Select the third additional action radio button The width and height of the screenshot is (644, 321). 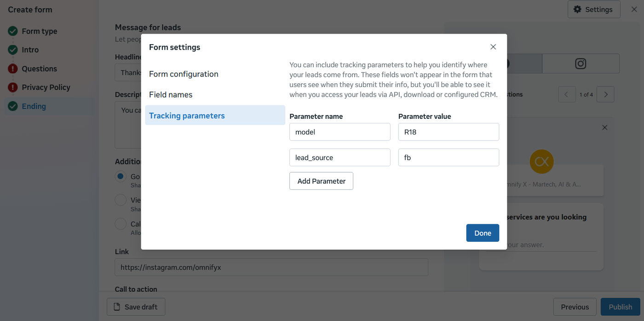coord(121,224)
